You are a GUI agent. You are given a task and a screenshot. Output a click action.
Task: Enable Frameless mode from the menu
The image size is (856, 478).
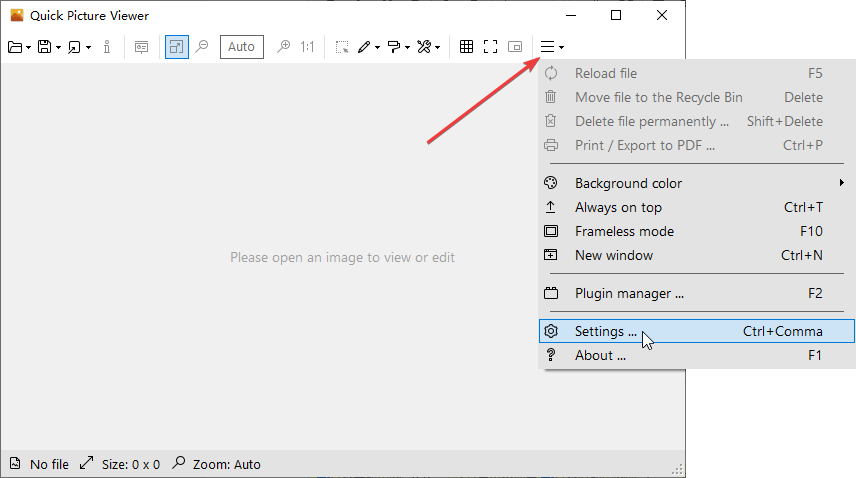coord(697,231)
